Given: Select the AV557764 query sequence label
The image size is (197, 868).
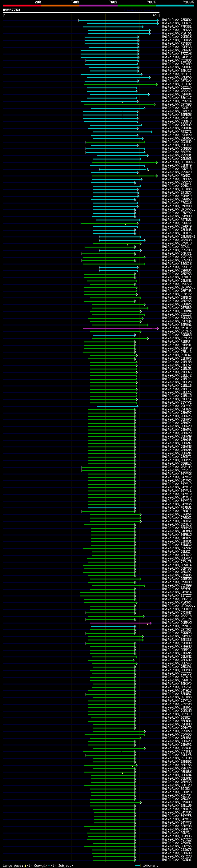Looking at the screenshot, I should click(11, 10).
